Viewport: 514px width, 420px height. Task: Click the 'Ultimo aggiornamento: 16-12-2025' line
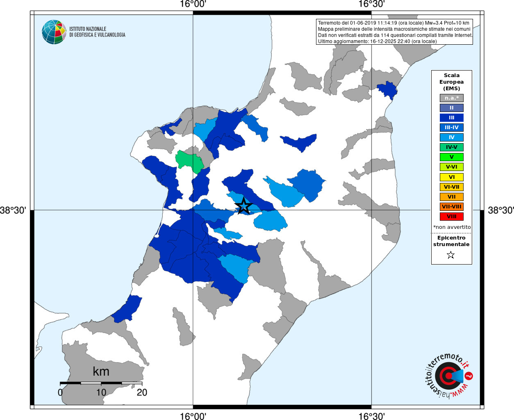tap(378, 41)
